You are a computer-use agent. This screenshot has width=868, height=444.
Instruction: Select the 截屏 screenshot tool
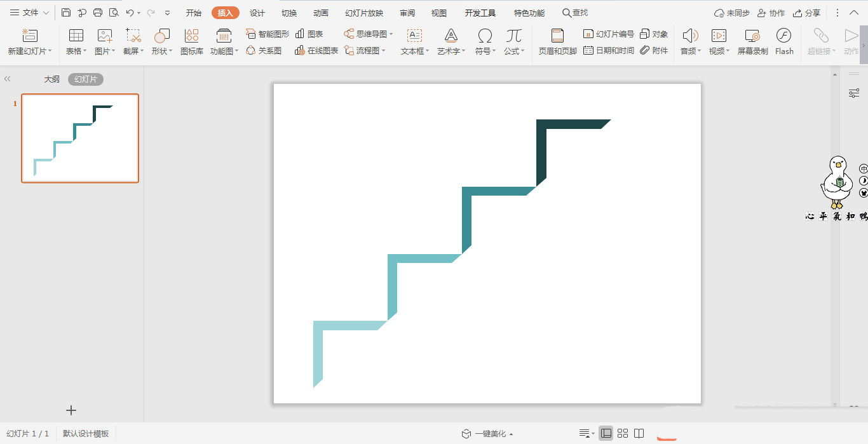(133, 42)
